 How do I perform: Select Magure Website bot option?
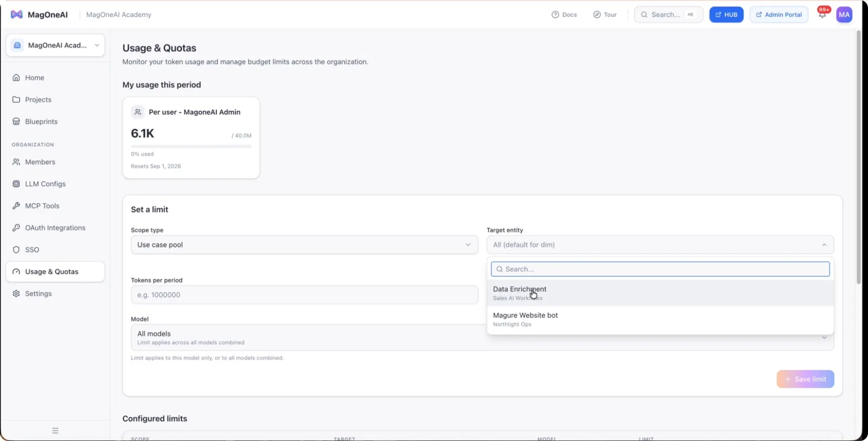click(x=660, y=319)
